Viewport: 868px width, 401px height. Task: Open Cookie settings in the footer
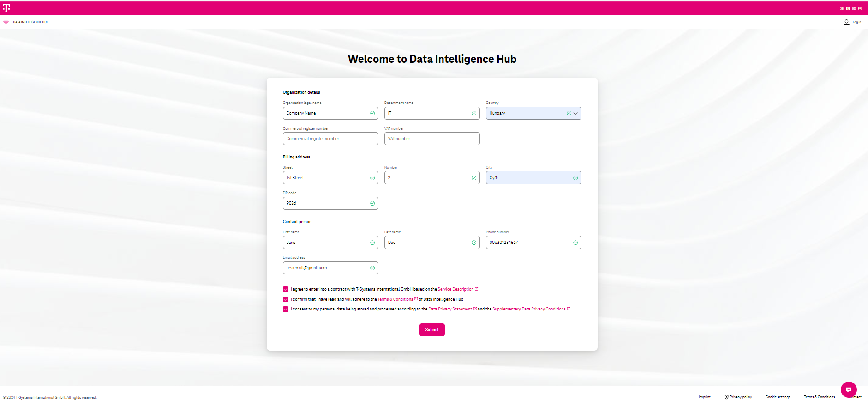click(778, 397)
